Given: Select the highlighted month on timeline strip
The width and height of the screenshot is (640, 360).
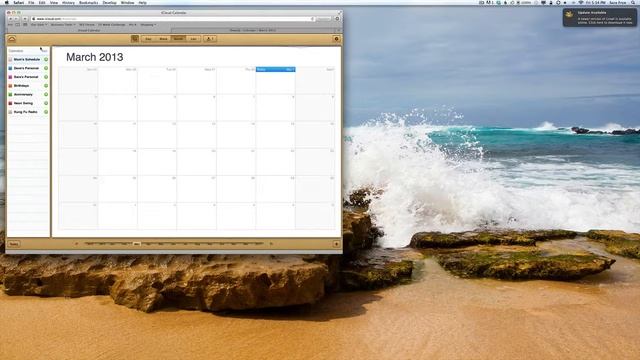Looking at the screenshot, I should [137, 244].
